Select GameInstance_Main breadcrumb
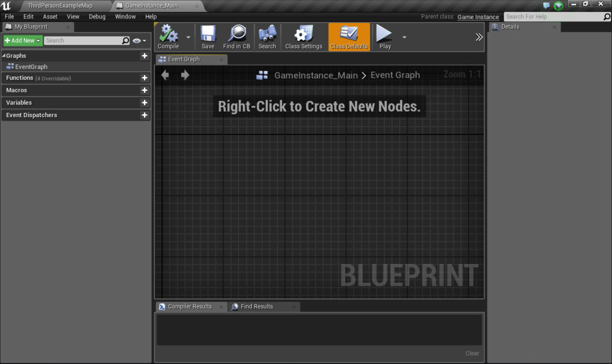This screenshot has width=612, height=364. click(x=316, y=75)
